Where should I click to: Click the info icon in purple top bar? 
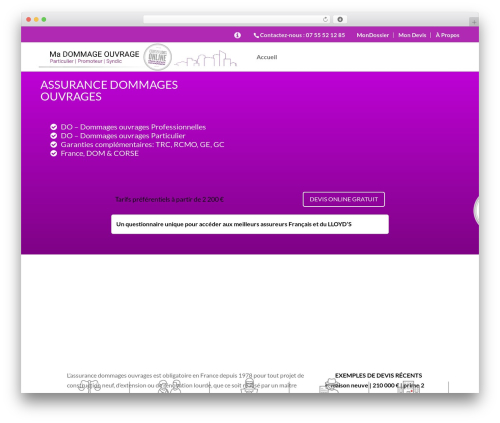(237, 35)
